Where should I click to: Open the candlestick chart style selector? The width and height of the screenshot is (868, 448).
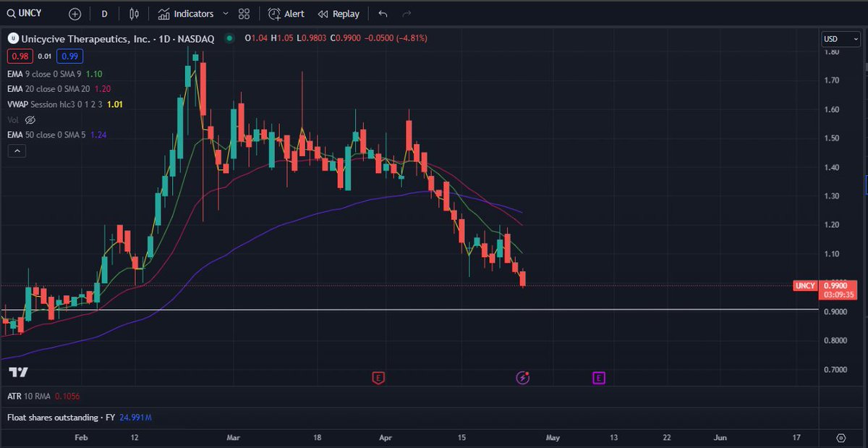pyautogui.click(x=134, y=14)
